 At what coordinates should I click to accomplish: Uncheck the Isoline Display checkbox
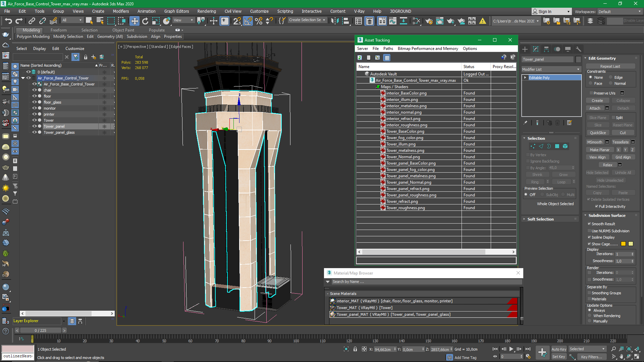[589, 237]
